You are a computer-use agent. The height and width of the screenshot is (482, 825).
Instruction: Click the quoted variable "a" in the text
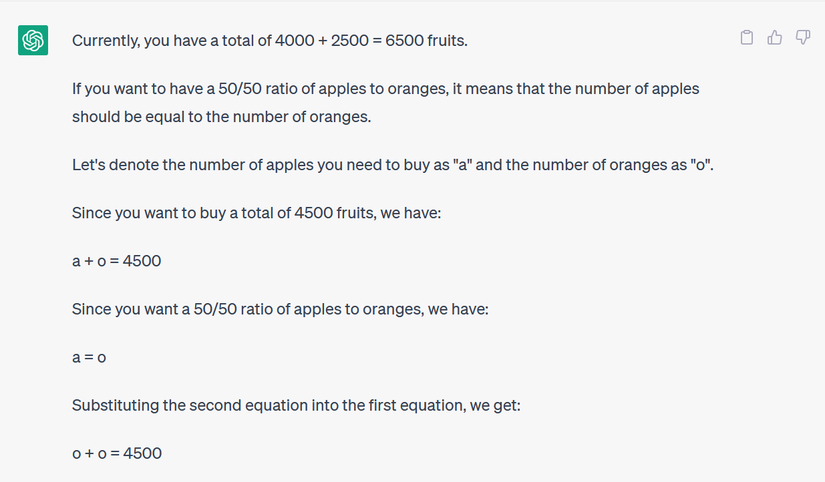pos(462,164)
